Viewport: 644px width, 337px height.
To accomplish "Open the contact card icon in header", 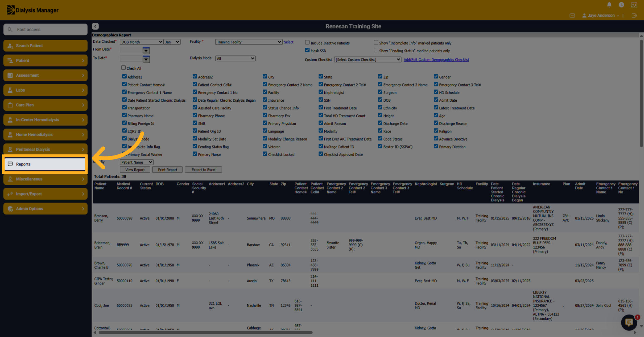I will click(634, 5).
